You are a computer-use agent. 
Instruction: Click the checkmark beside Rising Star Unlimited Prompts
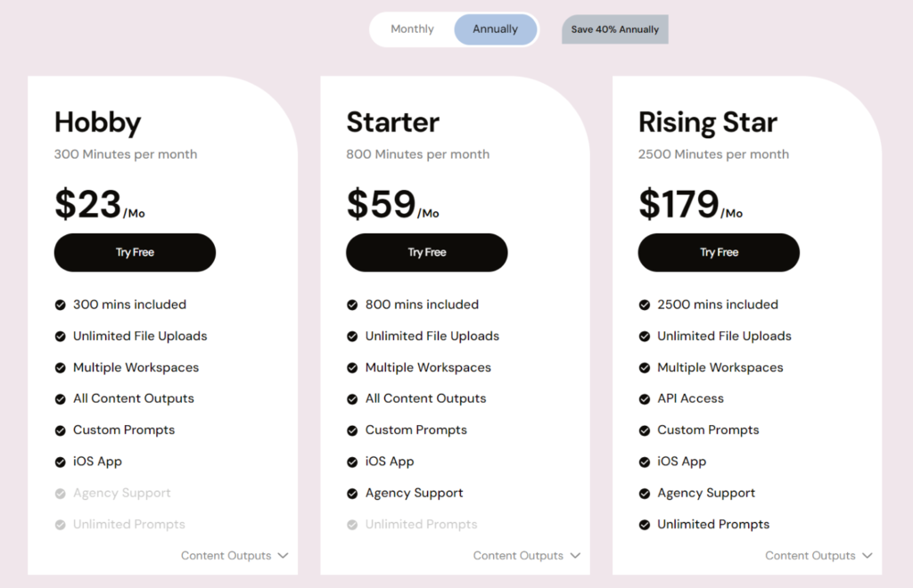point(645,525)
